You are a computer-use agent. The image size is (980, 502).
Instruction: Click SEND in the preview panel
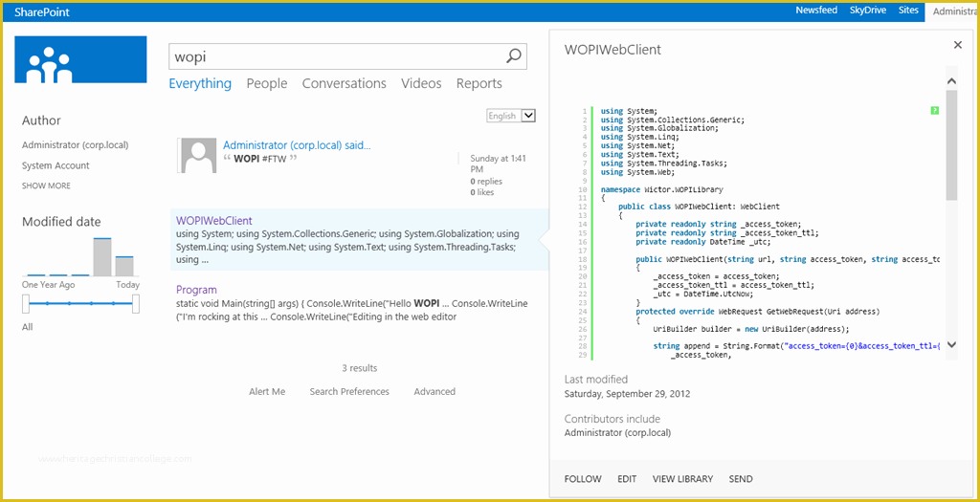point(741,479)
